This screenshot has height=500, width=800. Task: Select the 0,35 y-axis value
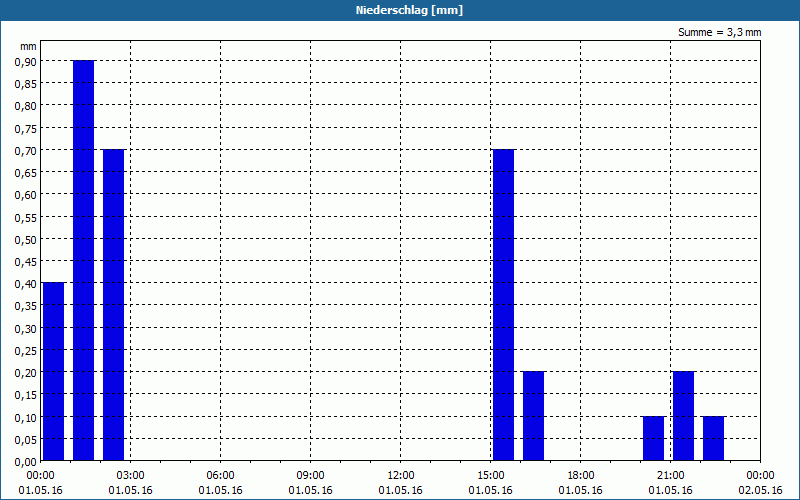coord(26,306)
